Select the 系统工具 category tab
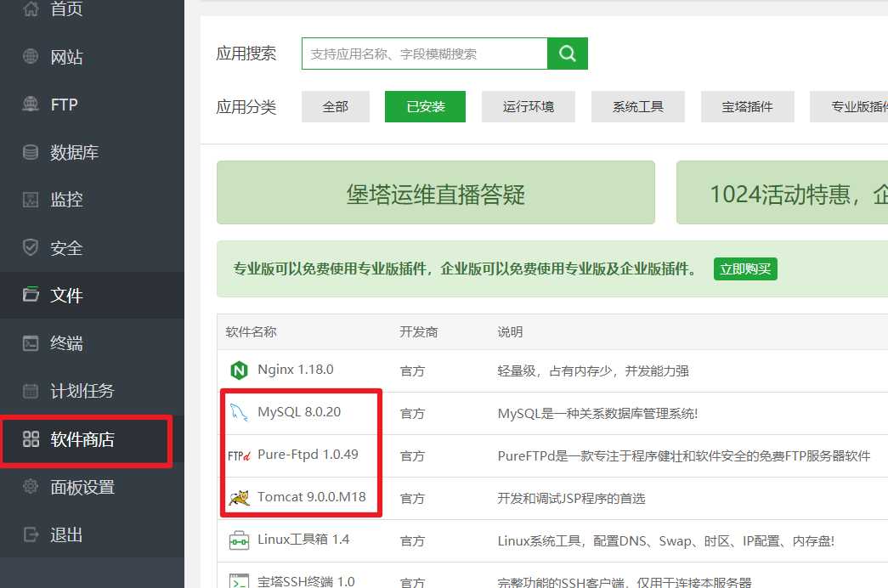Screen dimensions: 888x588 click(x=637, y=106)
